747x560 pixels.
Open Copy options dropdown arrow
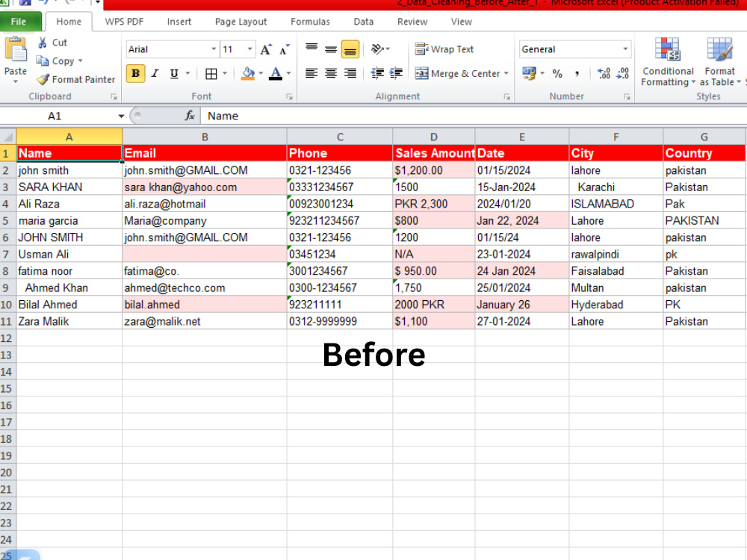[x=80, y=61]
